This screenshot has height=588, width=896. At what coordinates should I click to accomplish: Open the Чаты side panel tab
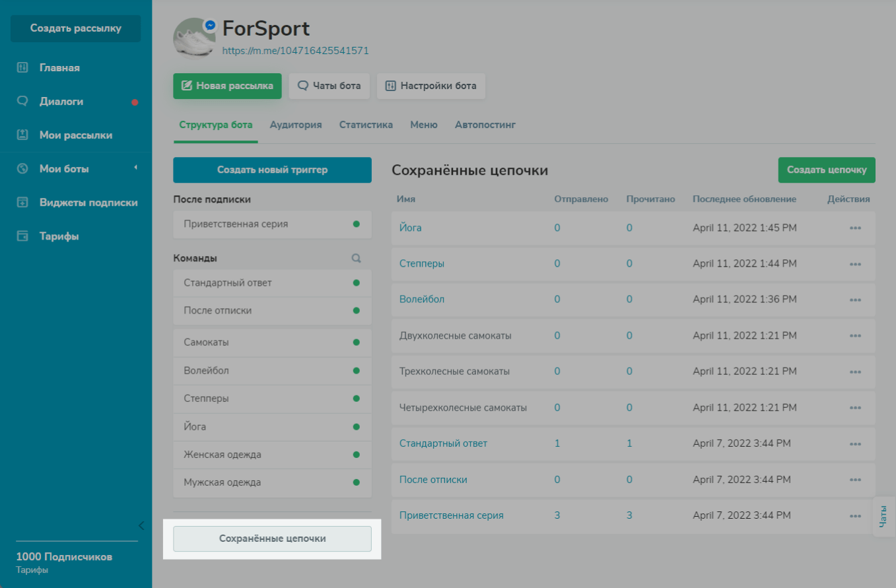pyautogui.click(x=883, y=516)
